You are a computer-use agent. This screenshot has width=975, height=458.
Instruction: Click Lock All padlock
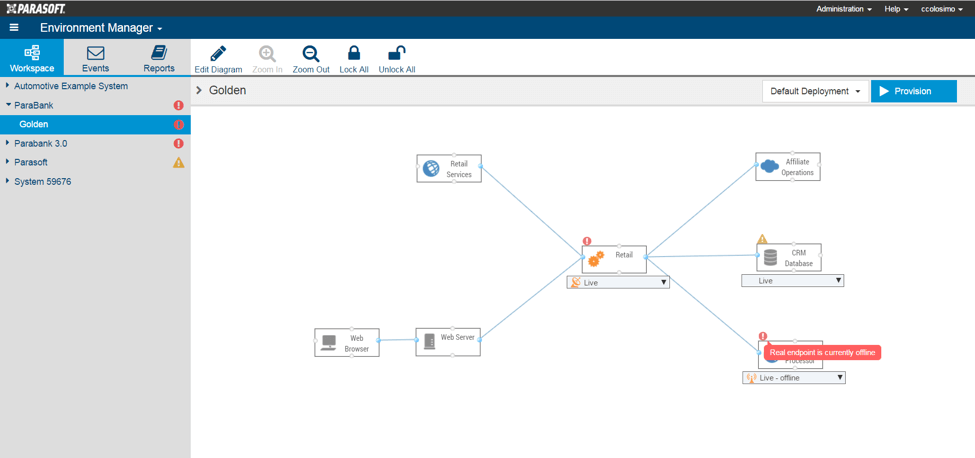click(x=354, y=60)
